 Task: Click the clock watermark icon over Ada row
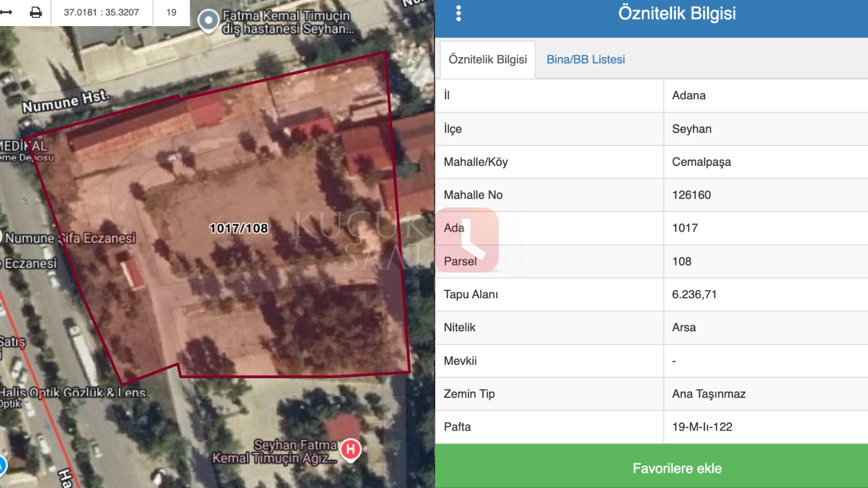coord(468,240)
